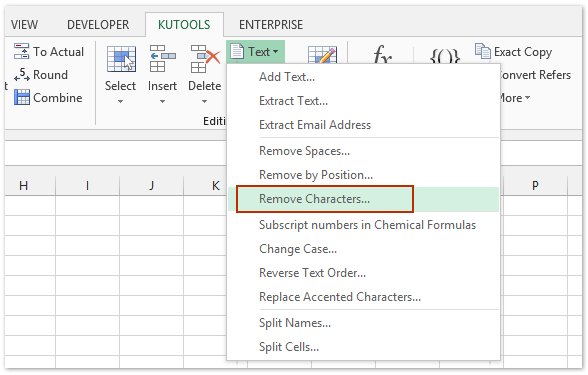
Task: Select column I header
Action: [x=87, y=186]
